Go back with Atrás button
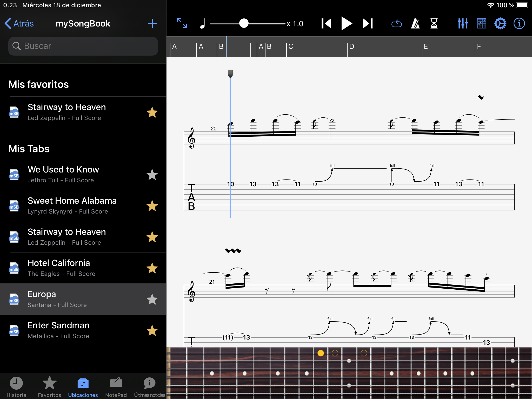Image resolution: width=532 pixels, height=399 pixels. pos(19,24)
